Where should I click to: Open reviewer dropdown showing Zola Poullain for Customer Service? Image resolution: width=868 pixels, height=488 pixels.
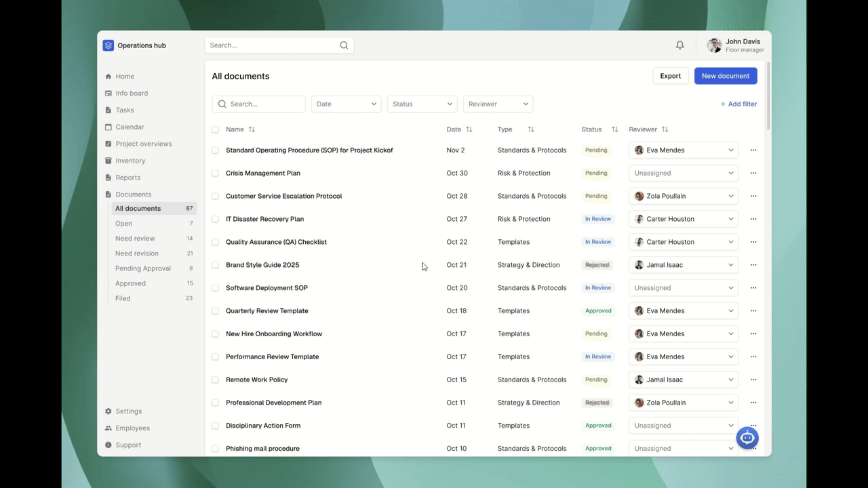(x=684, y=197)
